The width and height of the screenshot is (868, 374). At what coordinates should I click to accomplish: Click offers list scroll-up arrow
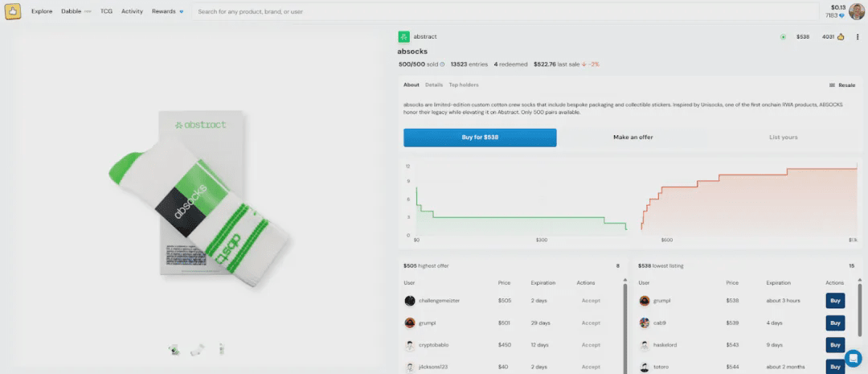point(625,281)
